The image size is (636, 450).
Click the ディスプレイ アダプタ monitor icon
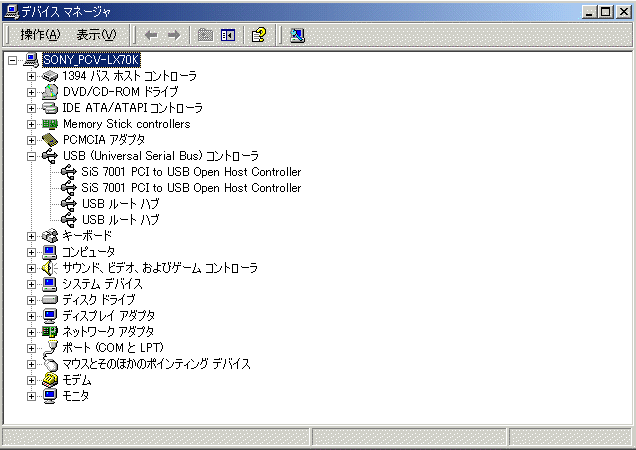[x=50, y=316]
